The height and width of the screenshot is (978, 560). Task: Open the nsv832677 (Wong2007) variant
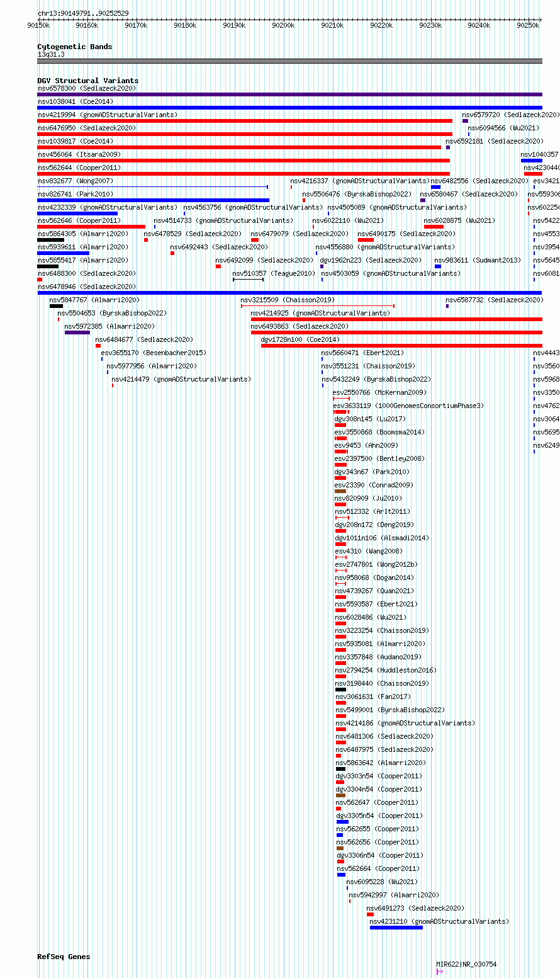[x=153, y=186]
